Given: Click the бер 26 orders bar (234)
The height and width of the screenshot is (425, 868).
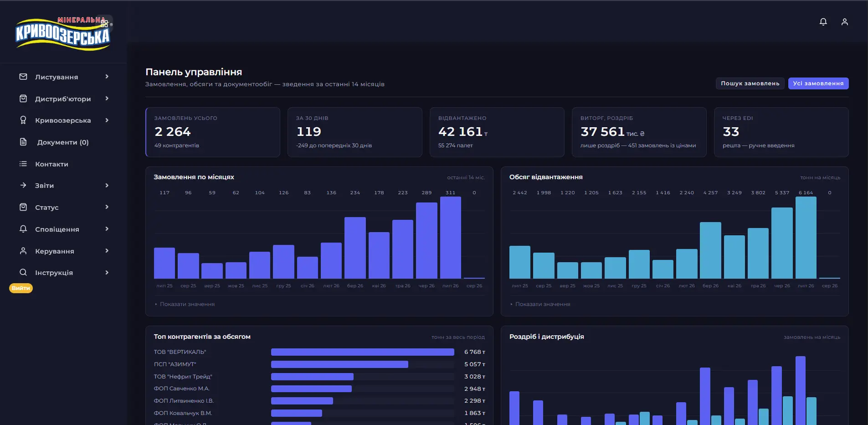Looking at the screenshot, I should pyautogui.click(x=355, y=248).
